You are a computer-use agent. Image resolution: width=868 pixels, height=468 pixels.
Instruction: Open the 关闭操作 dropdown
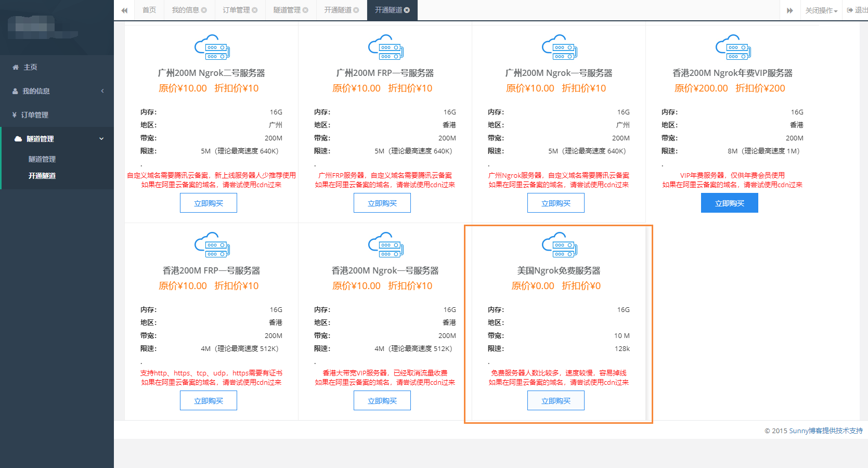click(x=821, y=10)
